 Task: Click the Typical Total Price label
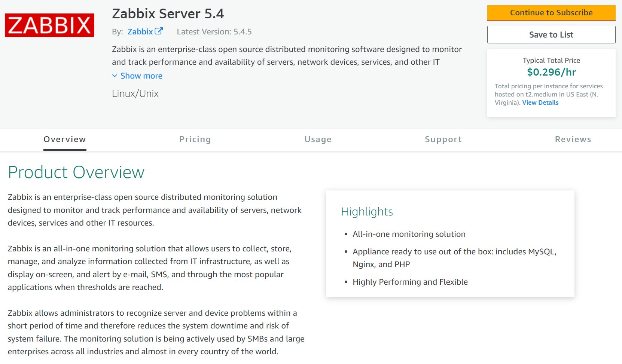[x=551, y=61]
